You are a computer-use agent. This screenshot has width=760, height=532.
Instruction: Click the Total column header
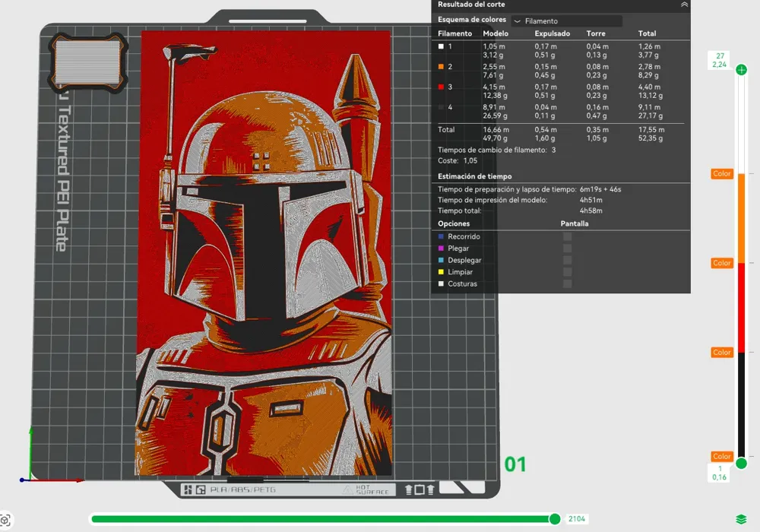tap(647, 33)
